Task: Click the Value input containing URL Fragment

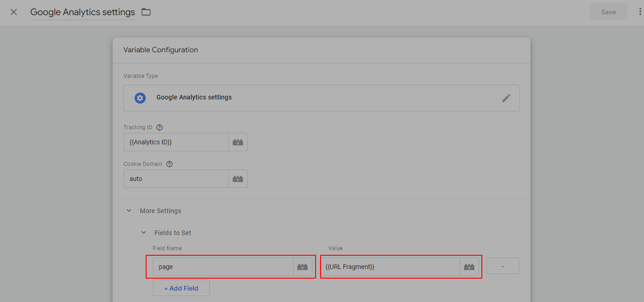Action: [x=390, y=267]
